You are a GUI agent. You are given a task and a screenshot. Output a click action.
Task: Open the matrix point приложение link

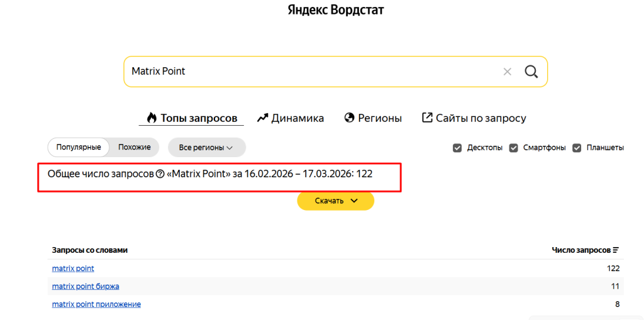click(x=96, y=304)
